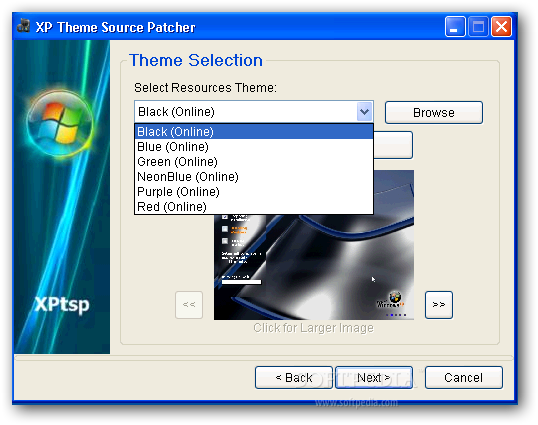Click the Browse button

(x=434, y=113)
